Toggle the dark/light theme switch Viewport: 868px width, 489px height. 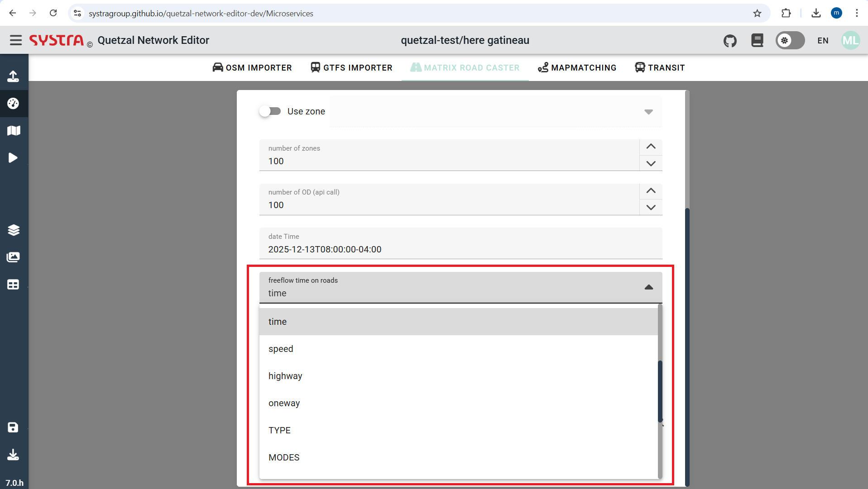[790, 40]
